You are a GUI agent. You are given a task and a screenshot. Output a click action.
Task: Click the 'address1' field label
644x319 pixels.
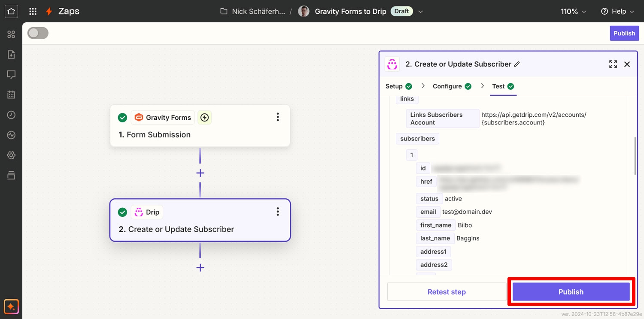(433, 252)
